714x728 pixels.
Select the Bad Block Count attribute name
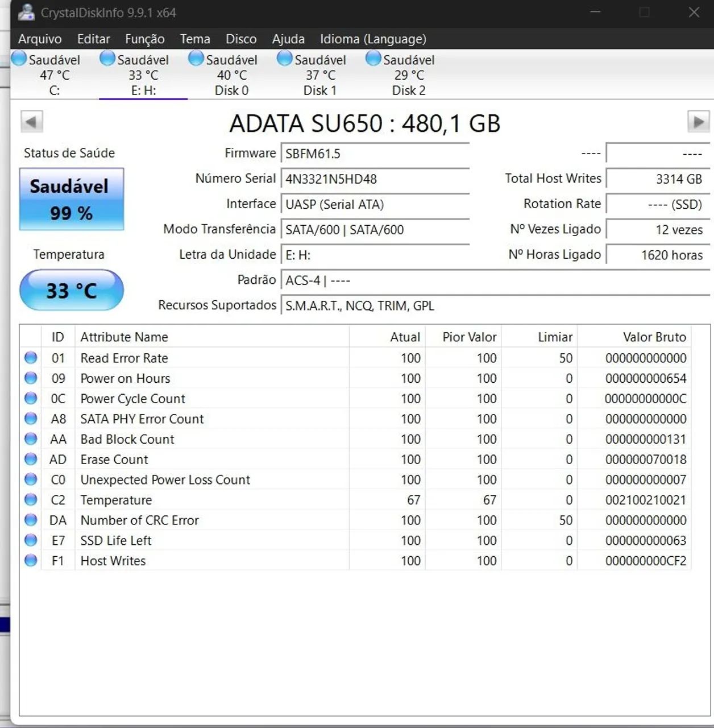[x=127, y=439]
